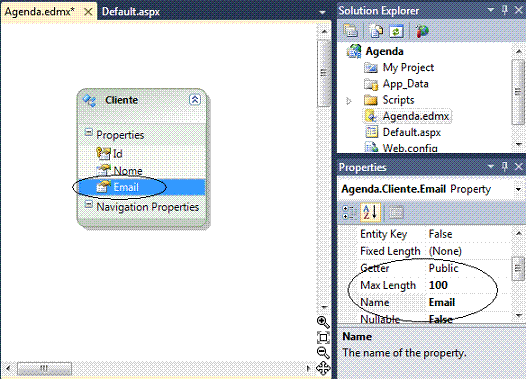Click the Zoom In magnifier icon
The width and height of the screenshot is (526, 379).
tap(323, 322)
